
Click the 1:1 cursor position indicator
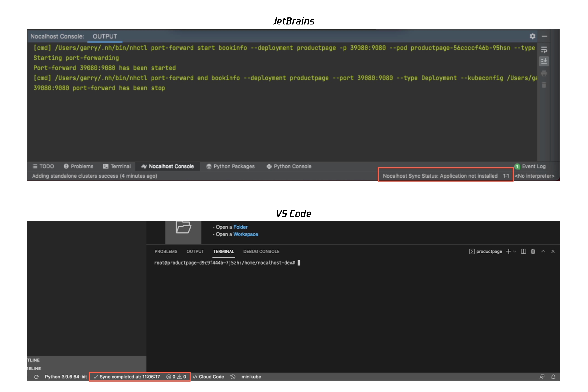[x=506, y=176]
